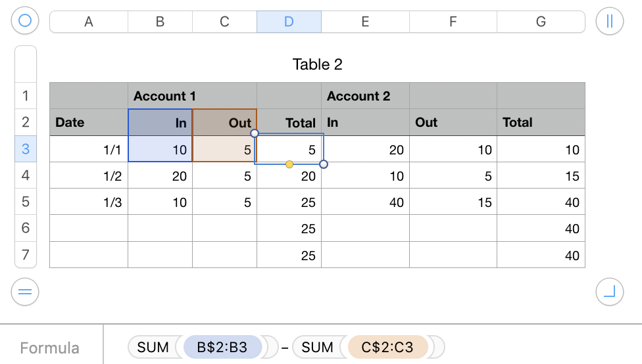This screenshot has height=364, width=642.
Task: Select row 3 header tab
Action: (26, 149)
